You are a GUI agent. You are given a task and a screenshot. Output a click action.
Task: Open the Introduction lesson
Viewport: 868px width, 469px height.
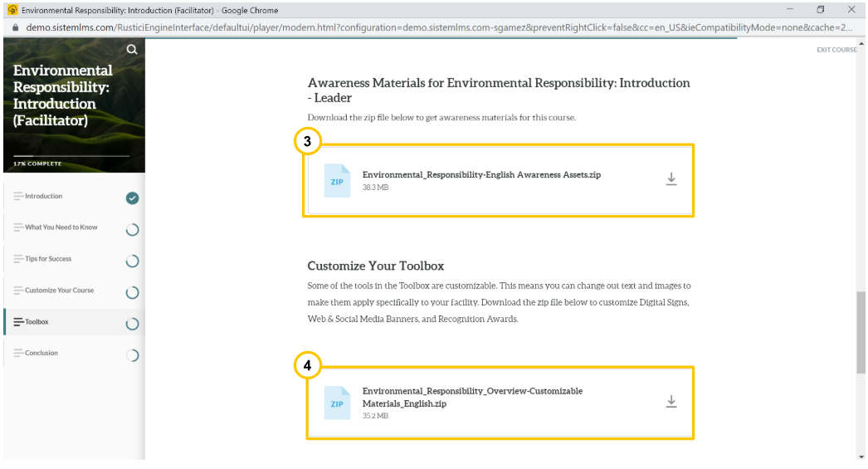[43, 197]
